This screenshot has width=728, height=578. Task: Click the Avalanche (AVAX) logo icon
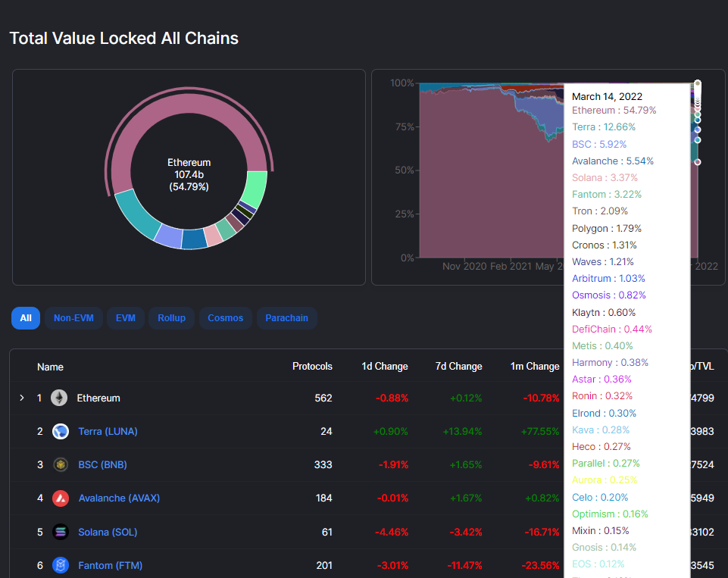click(x=61, y=498)
